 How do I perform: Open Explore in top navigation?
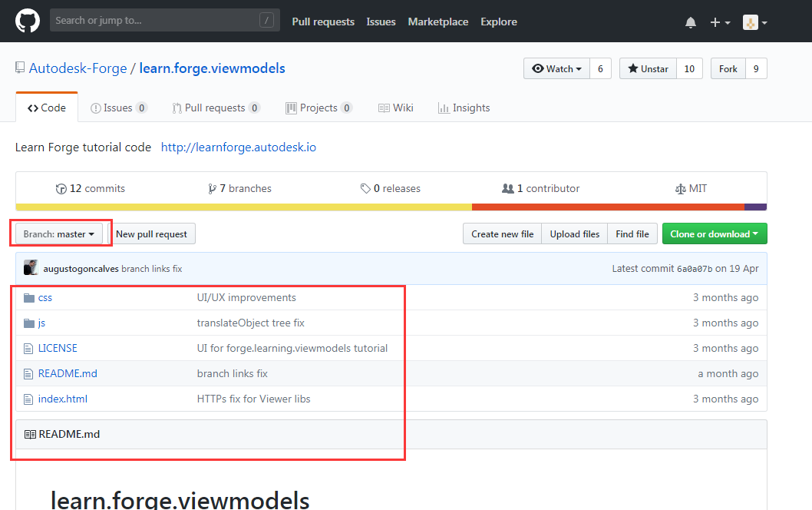coord(499,22)
